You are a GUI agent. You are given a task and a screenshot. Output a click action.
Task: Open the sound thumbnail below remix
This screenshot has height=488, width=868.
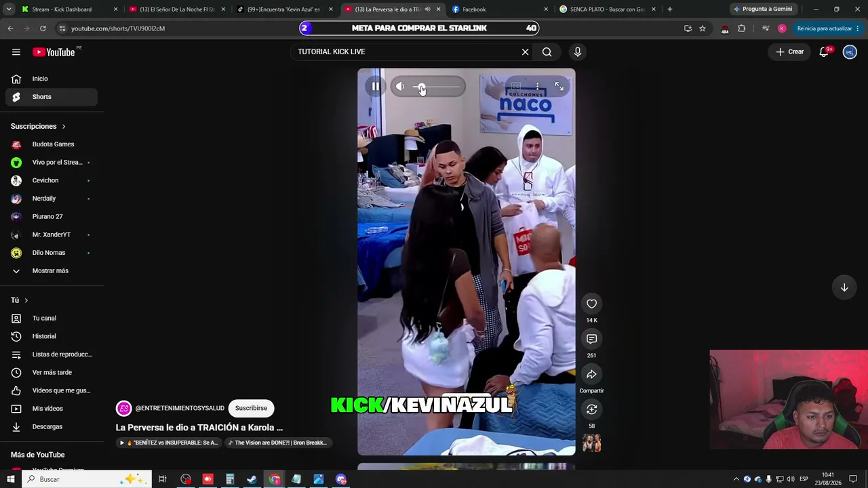click(591, 443)
